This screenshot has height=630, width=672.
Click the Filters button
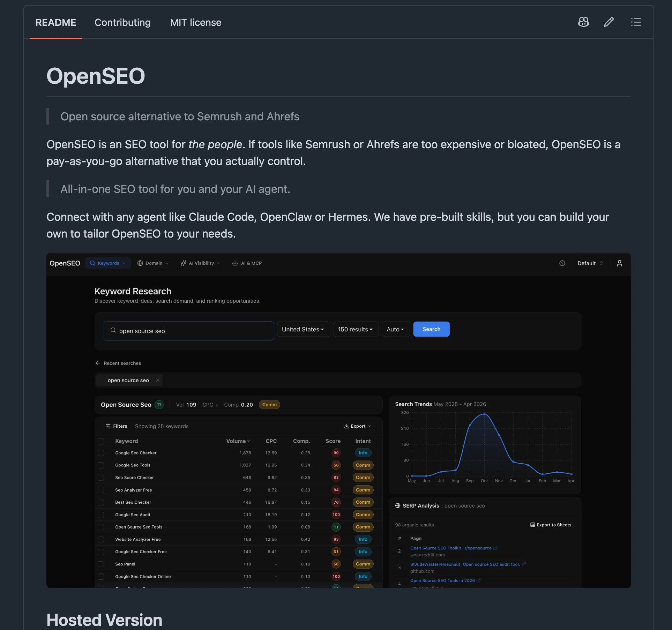click(x=117, y=426)
